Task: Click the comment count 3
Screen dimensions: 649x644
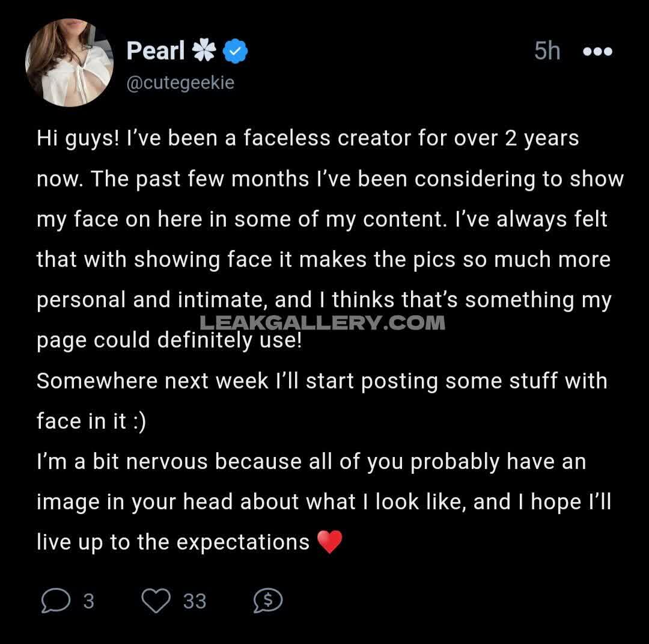Action: point(88,601)
